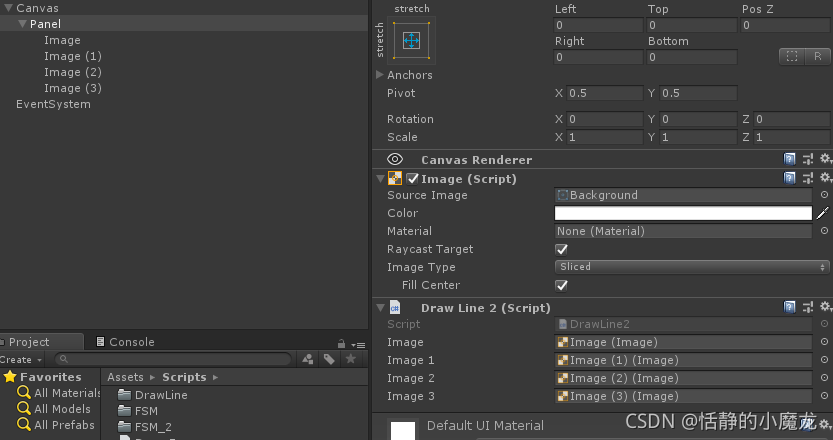
Task: Switch to the Console tab
Action: (125, 342)
